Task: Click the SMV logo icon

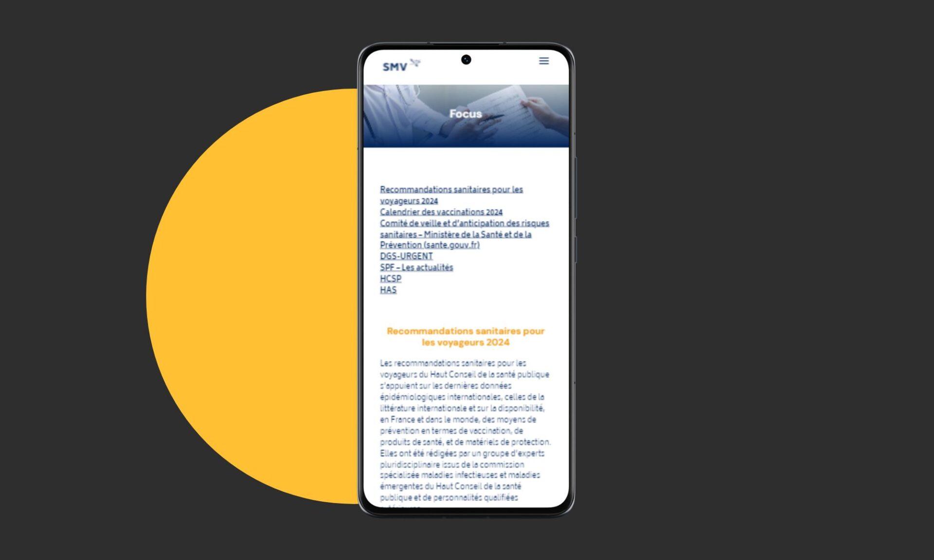Action: click(x=398, y=65)
